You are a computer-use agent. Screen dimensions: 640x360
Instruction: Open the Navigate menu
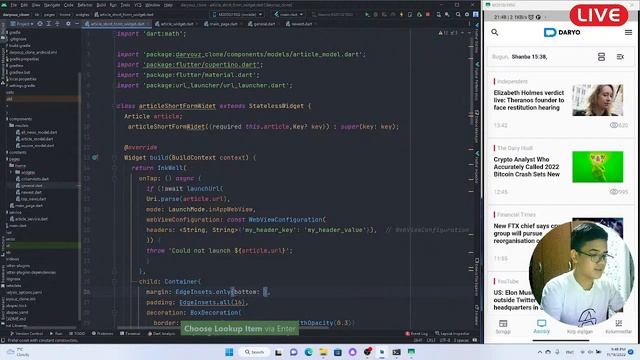point(52,5)
